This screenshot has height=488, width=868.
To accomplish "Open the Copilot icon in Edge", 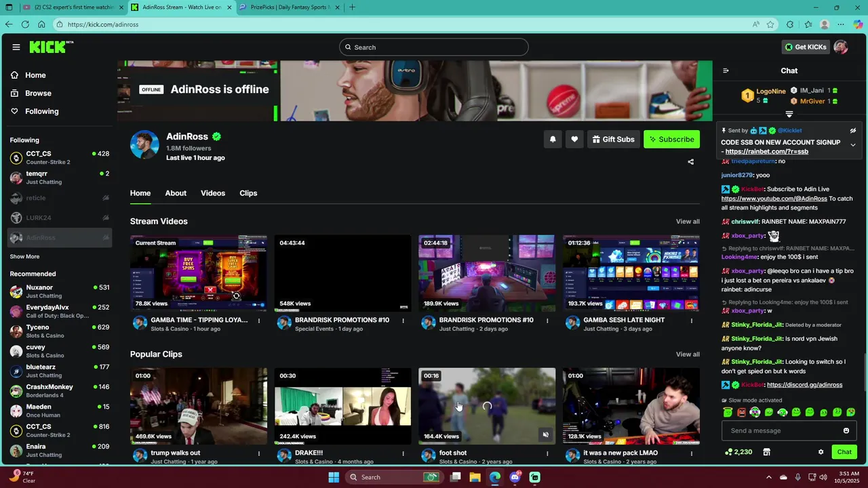I will [858, 24].
